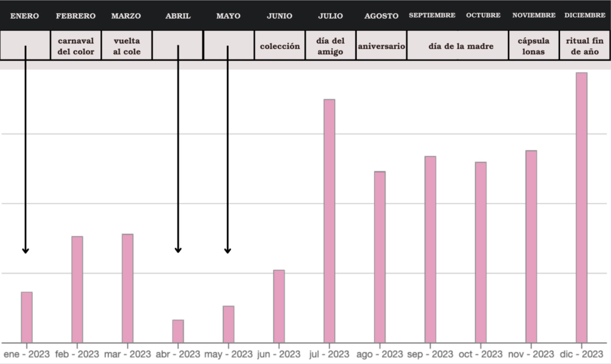Screen dimensions: 611x364
Task: Select the SEPTIEMBRE header label
Action: (x=432, y=15)
